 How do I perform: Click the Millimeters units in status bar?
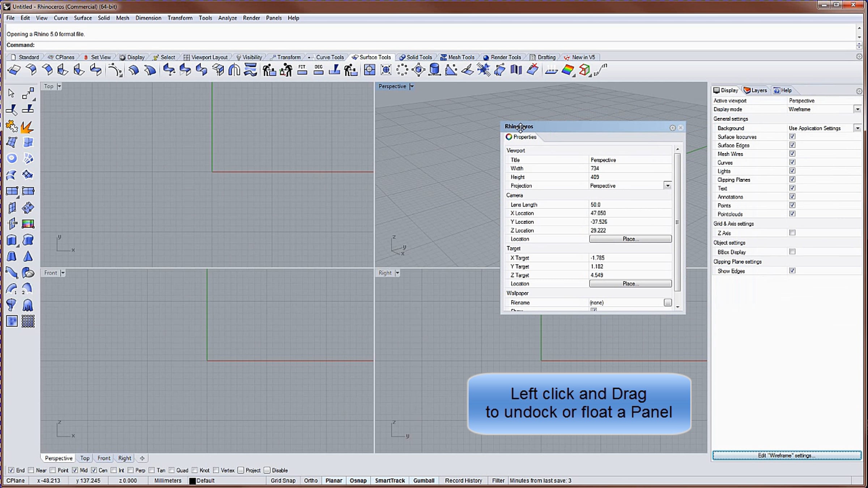tap(168, 481)
